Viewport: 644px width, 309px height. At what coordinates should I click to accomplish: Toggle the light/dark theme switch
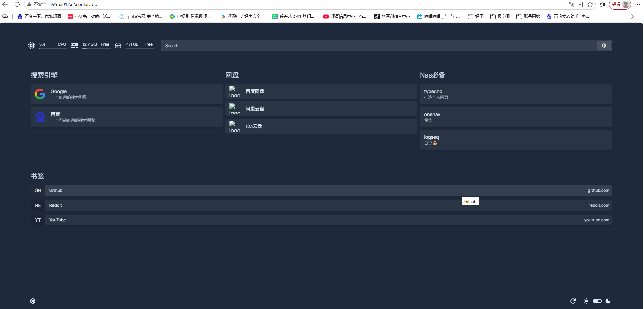[597, 301]
